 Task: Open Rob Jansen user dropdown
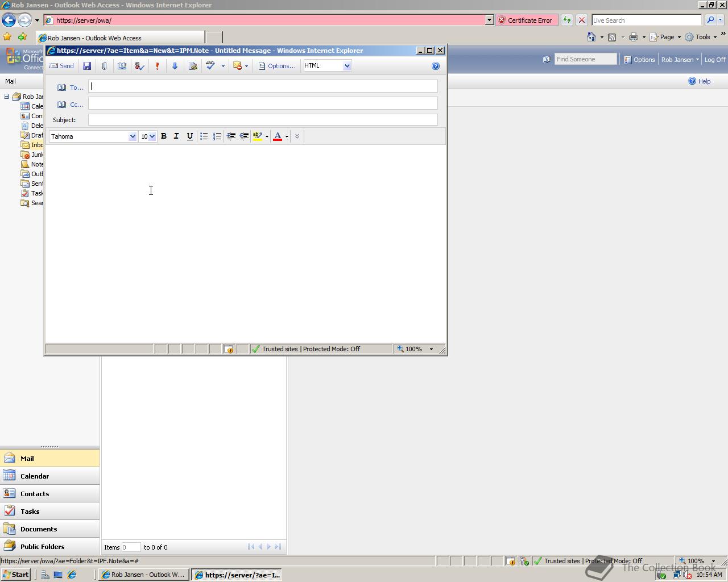(680, 60)
